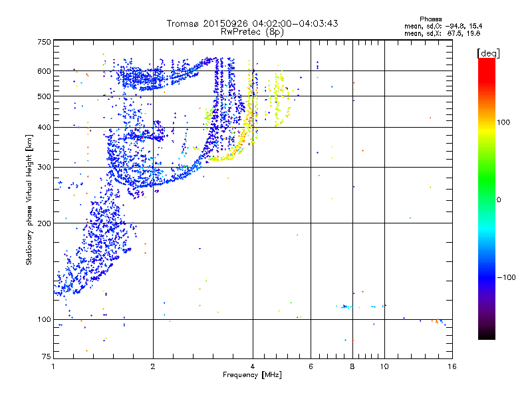This screenshot has width=532, height=399.
Task: Click the y-axis tick label '600'
Action: click(x=44, y=71)
